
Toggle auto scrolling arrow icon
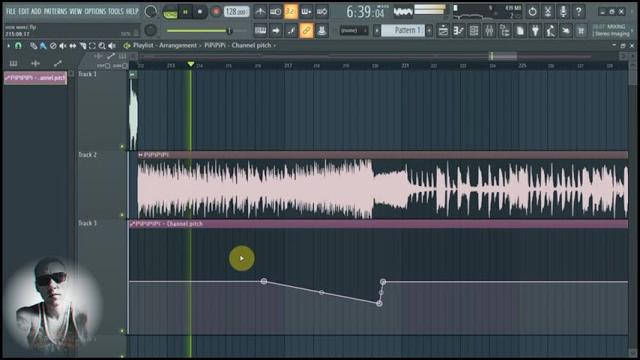[x=276, y=30]
